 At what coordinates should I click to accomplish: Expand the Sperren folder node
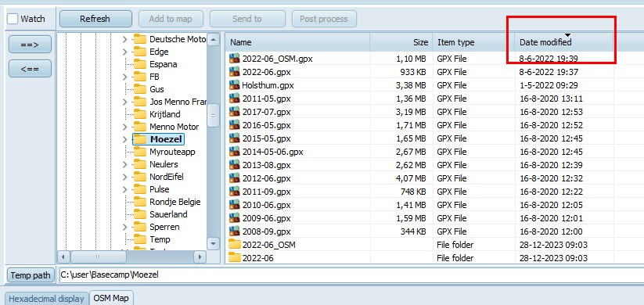[125, 227]
